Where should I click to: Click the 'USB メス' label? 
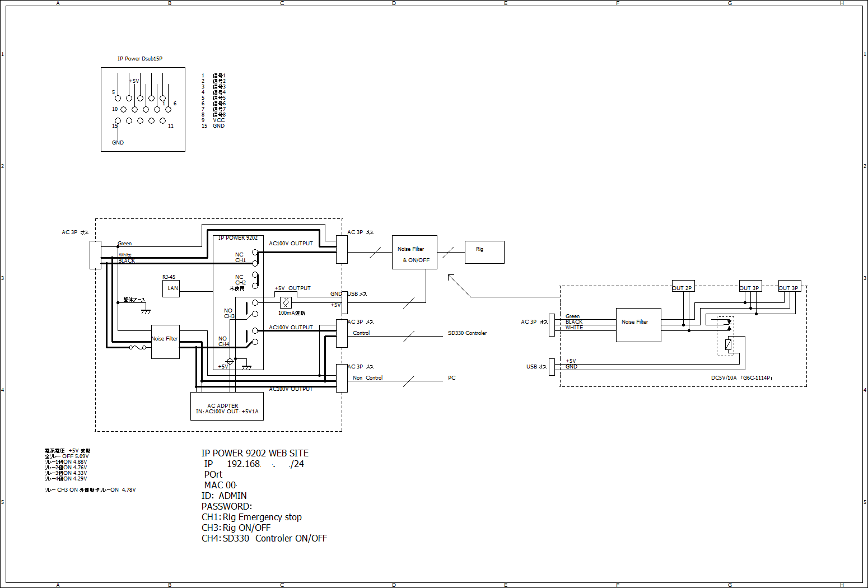357,294
